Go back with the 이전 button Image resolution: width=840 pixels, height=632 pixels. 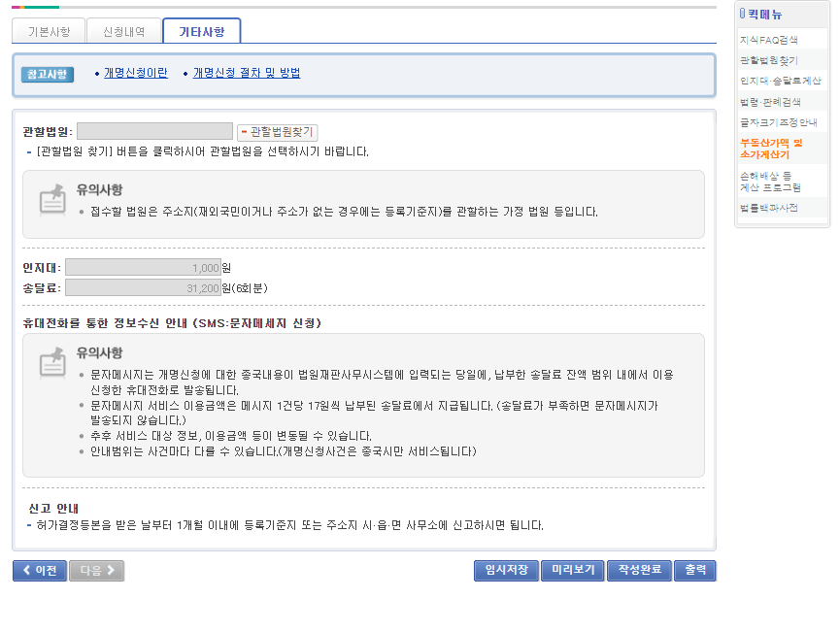[x=39, y=571]
